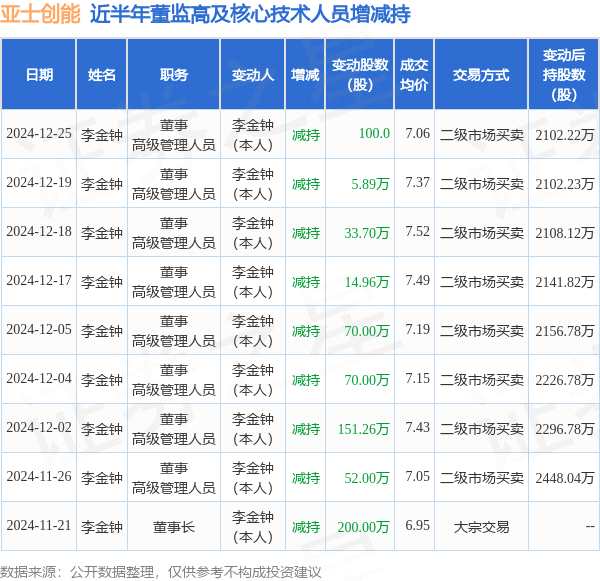
Task: Select the date cell 2024-12-18
Action: point(39,232)
